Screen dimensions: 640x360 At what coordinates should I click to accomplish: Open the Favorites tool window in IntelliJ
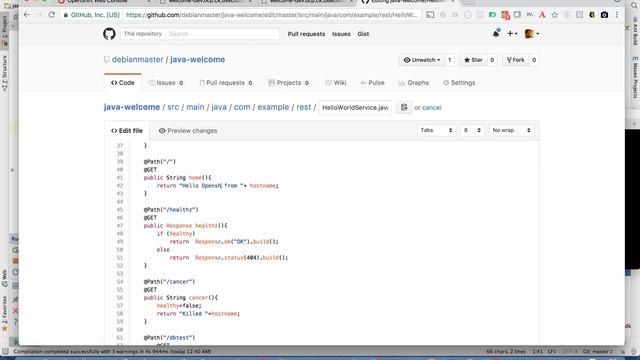point(4,313)
